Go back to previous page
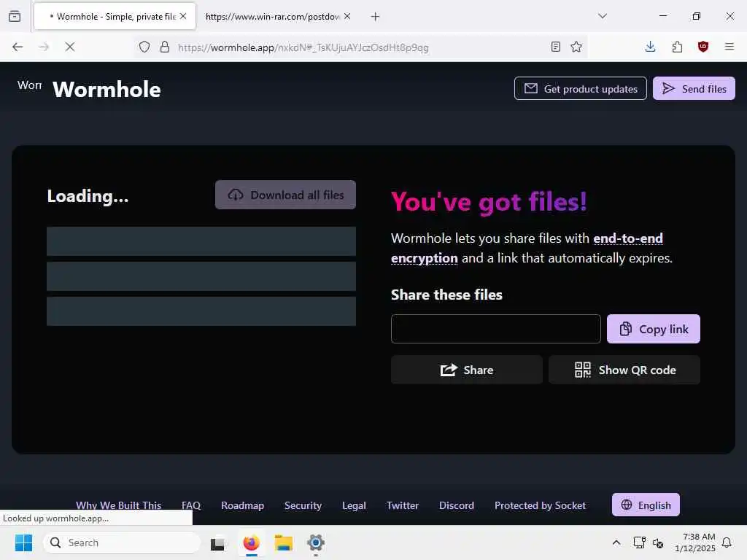The width and height of the screenshot is (747, 560). [x=18, y=47]
